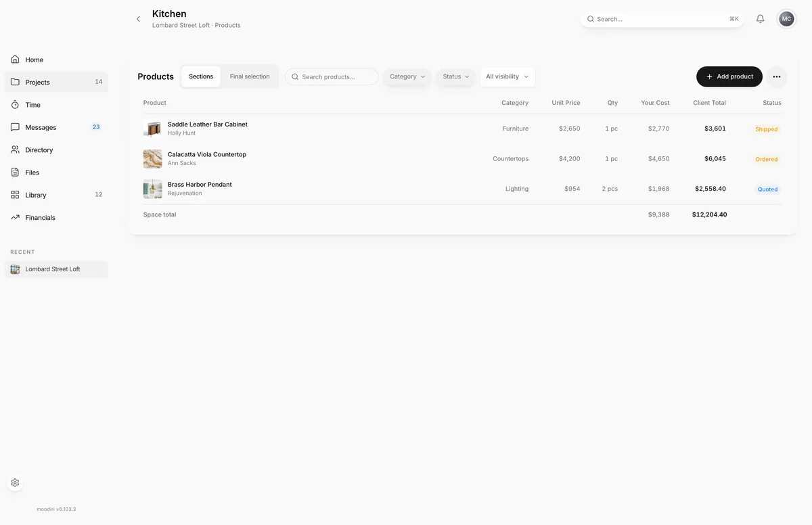Click the Library grid icon
Screen dimensions: 812x525
(x=15, y=195)
